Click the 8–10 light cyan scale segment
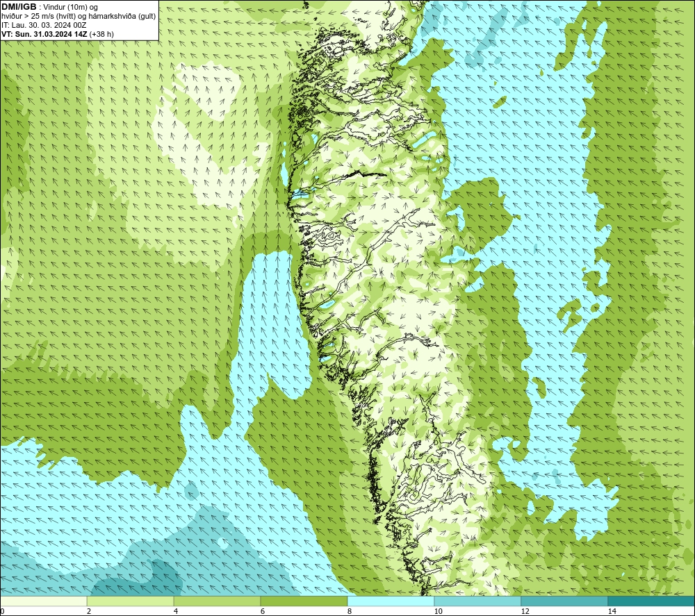The width and height of the screenshot is (695, 616). point(391,601)
